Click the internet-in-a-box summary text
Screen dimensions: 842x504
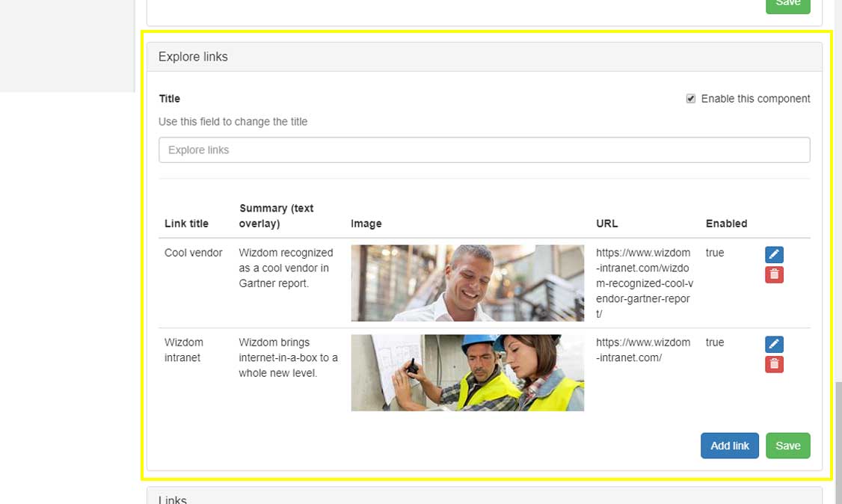point(289,357)
